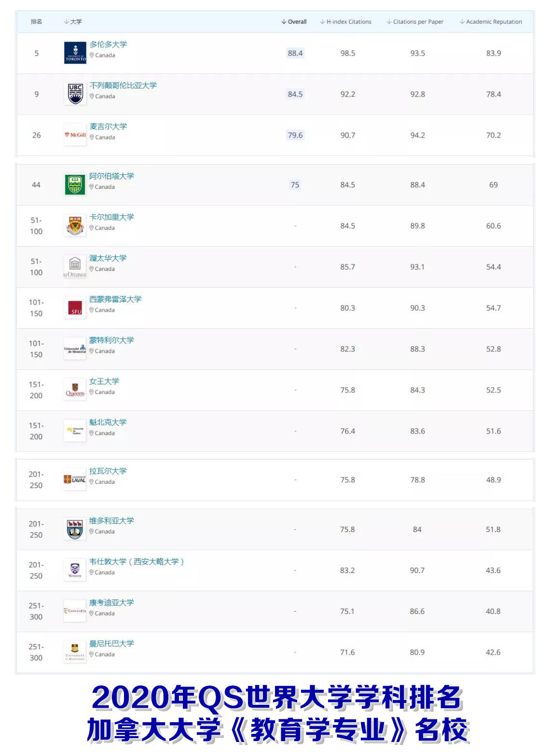This screenshot has width=550, height=756.
Task: Sort by H-index Citations column
Action: tap(346, 22)
